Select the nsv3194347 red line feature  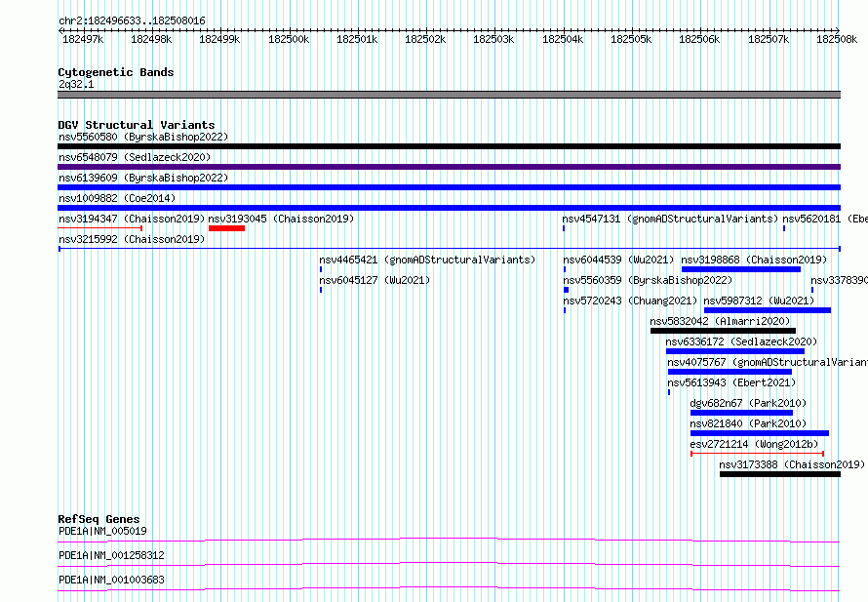100,228
